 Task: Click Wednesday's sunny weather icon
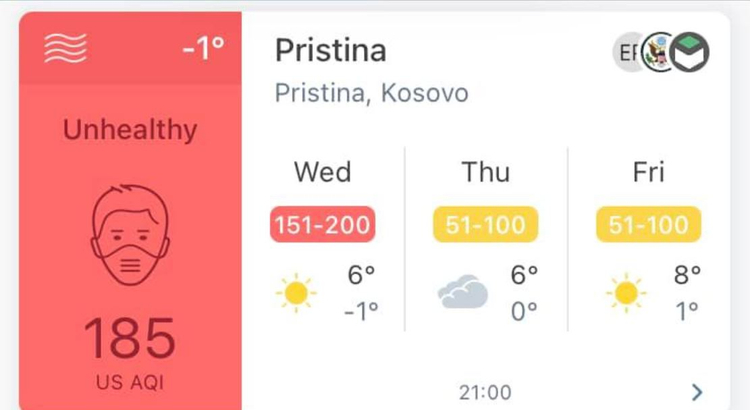[296, 293]
